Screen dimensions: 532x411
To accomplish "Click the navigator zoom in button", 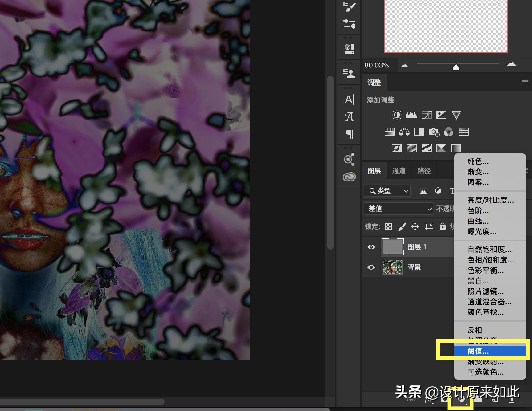I will [x=511, y=65].
